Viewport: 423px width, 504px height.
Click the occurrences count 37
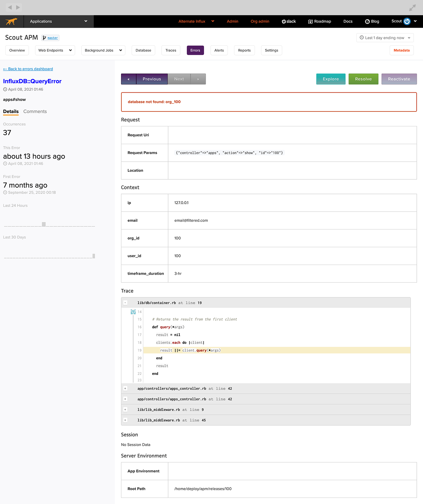tap(7, 133)
